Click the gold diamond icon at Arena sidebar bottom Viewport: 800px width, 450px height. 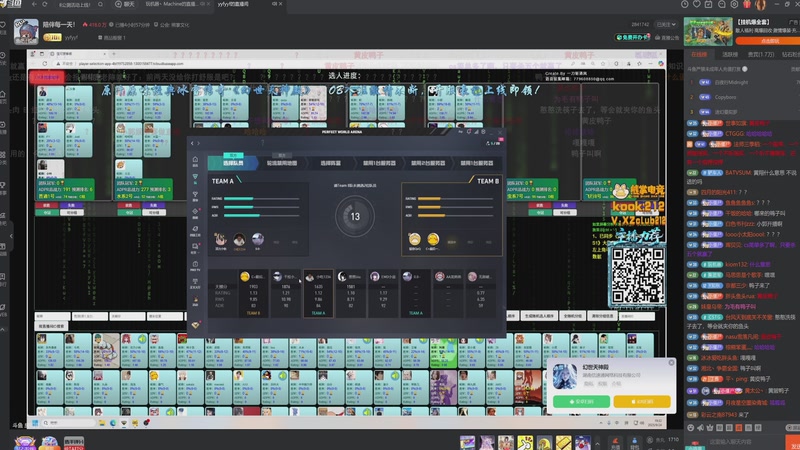pos(195,325)
